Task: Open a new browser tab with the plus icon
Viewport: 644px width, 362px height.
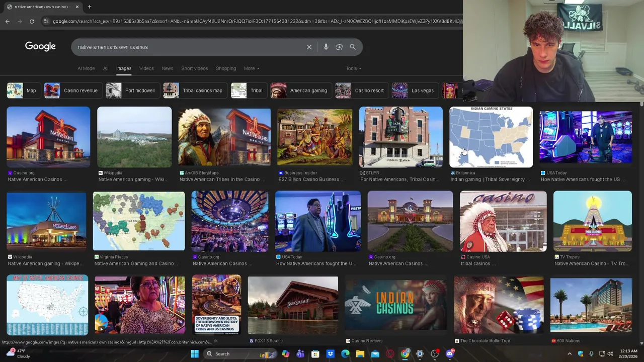Action: click(x=90, y=7)
